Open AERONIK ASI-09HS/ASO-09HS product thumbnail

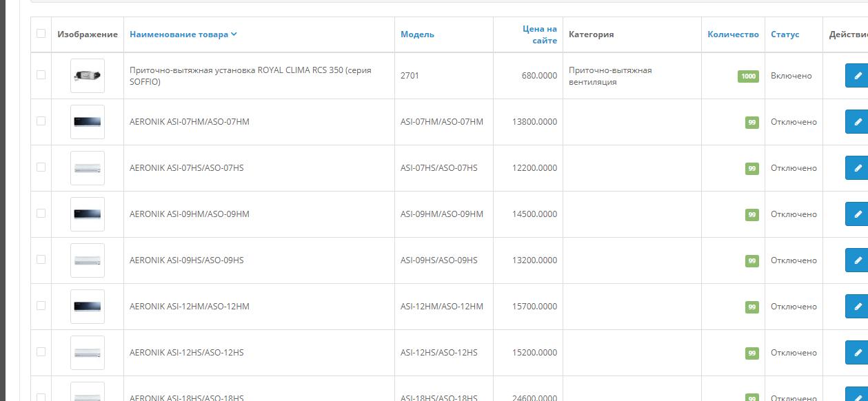tap(88, 260)
